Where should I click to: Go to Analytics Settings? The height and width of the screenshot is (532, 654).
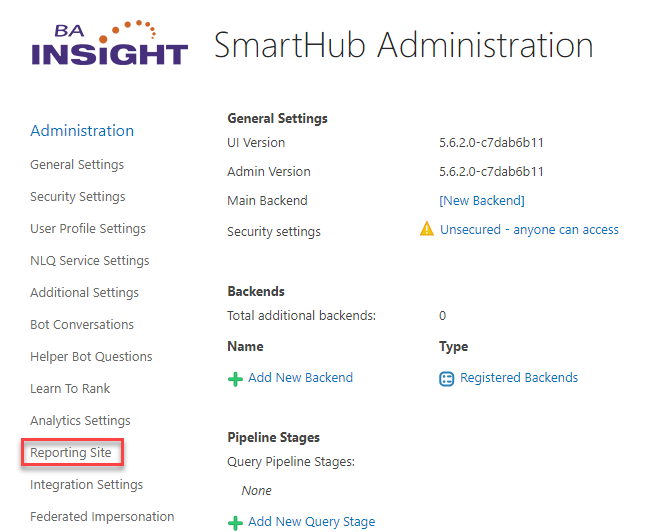(x=80, y=421)
